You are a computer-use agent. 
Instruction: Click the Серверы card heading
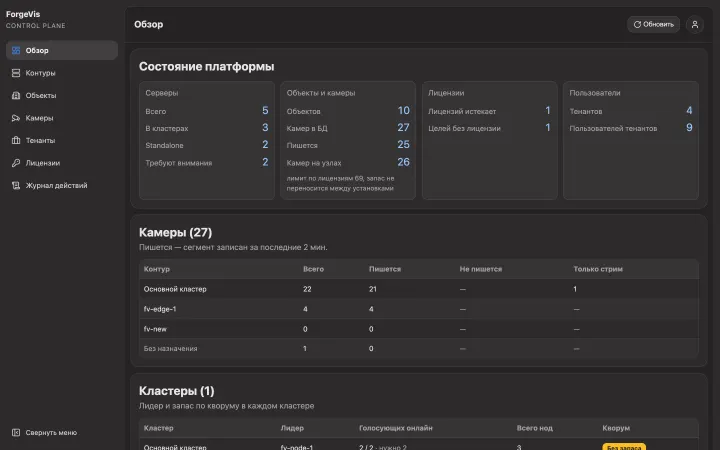coord(162,93)
